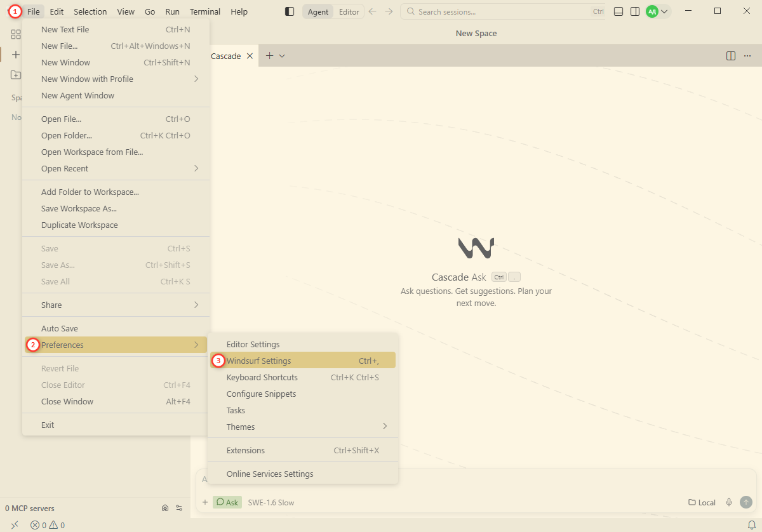Expand the Themes submenu
Image resolution: width=762 pixels, height=532 pixels.
click(303, 427)
